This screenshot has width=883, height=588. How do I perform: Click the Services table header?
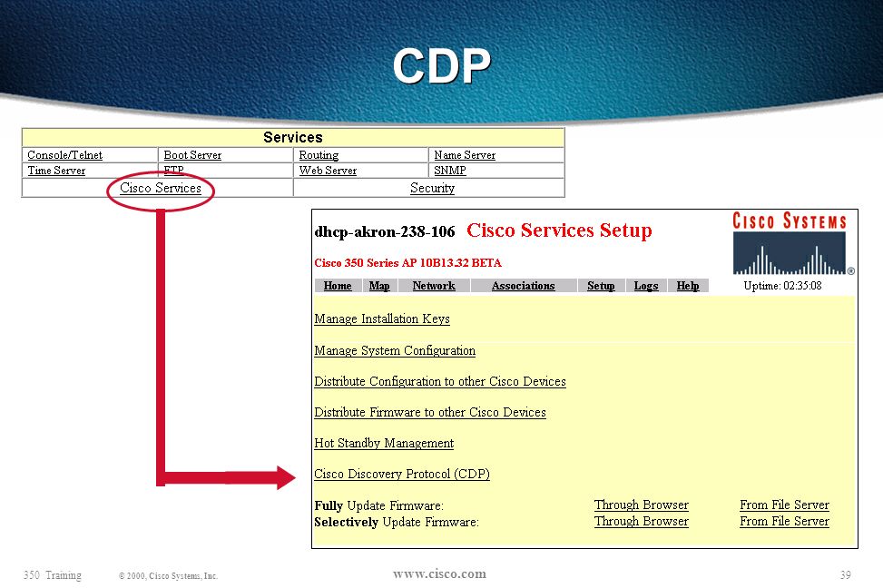[x=293, y=137]
